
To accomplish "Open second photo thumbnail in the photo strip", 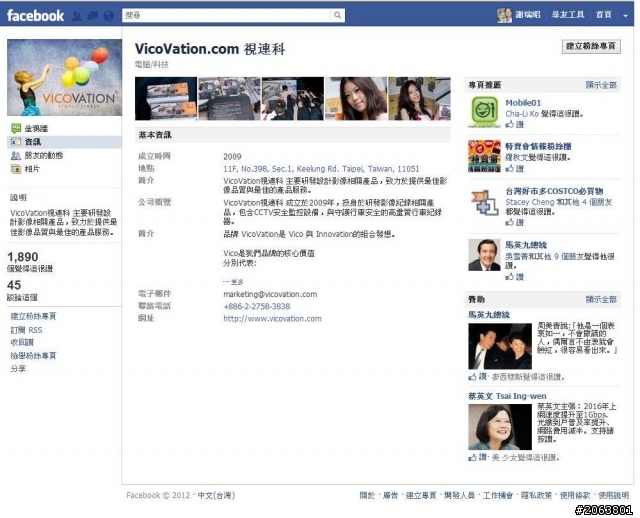I will click(x=229, y=98).
